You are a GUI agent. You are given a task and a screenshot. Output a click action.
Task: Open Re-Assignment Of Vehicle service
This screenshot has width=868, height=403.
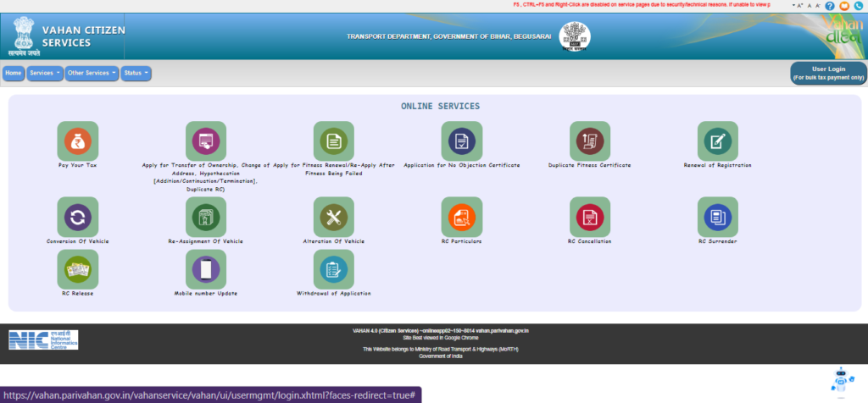[205, 218]
